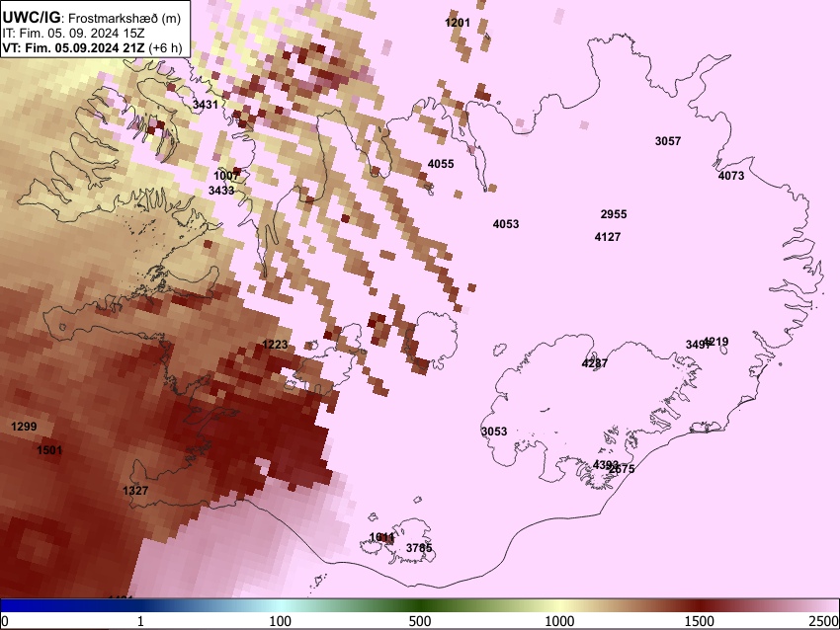
Task: Click the colour scale label 0
Action: point(5,621)
